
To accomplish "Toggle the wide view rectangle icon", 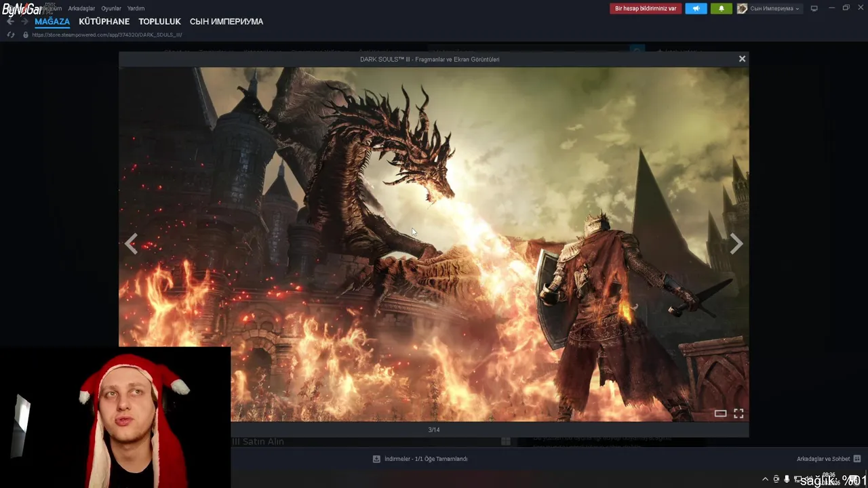I will [x=720, y=413].
